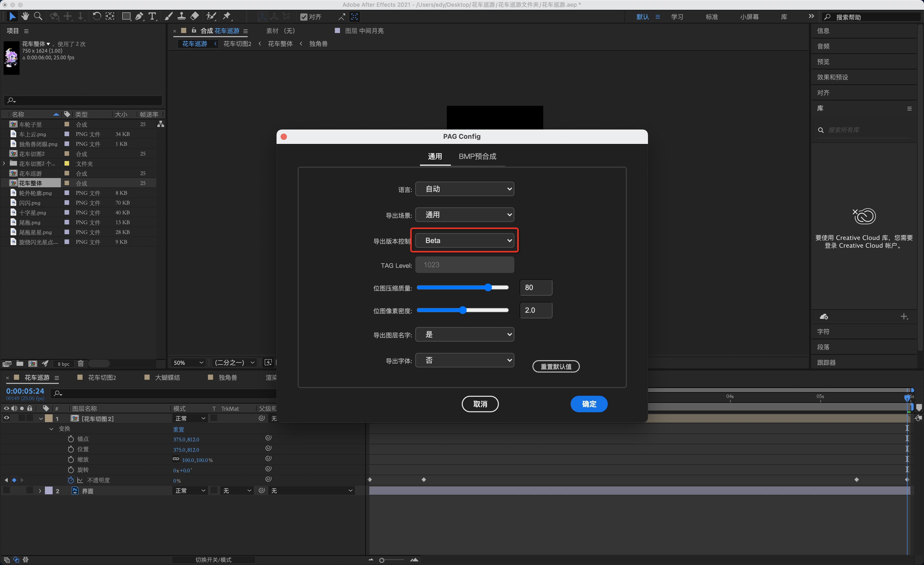
Task: Hide the 花车切图2 layer eye
Action: pyautogui.click(x=6, y=418)
